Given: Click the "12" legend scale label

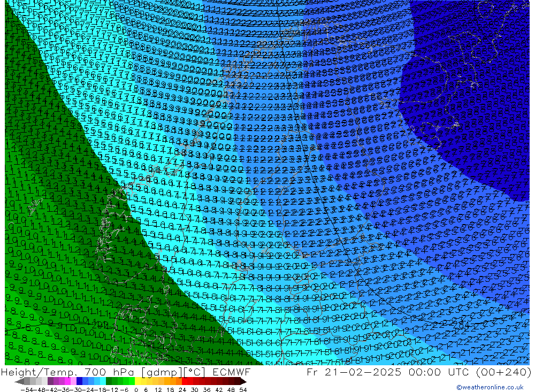Looking at the screenshot, I should (158, 390).
